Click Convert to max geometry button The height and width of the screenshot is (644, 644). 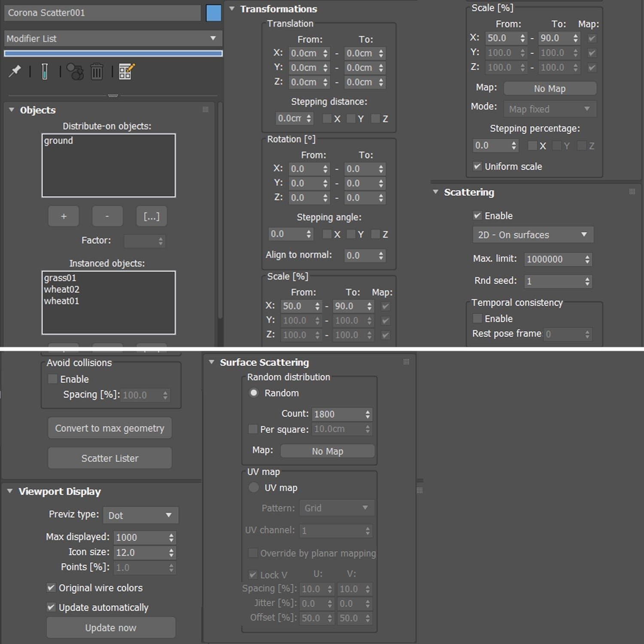click(x=110, y=428)
